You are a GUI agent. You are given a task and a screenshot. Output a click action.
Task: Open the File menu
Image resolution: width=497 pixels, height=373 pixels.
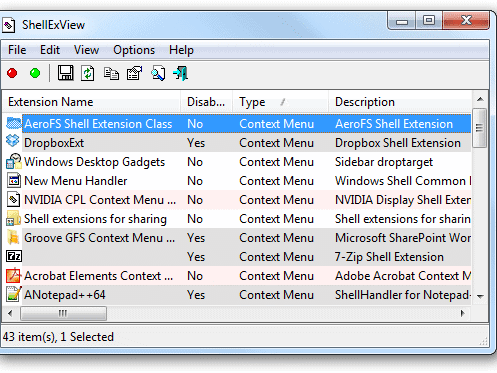(x=17, y=50)
